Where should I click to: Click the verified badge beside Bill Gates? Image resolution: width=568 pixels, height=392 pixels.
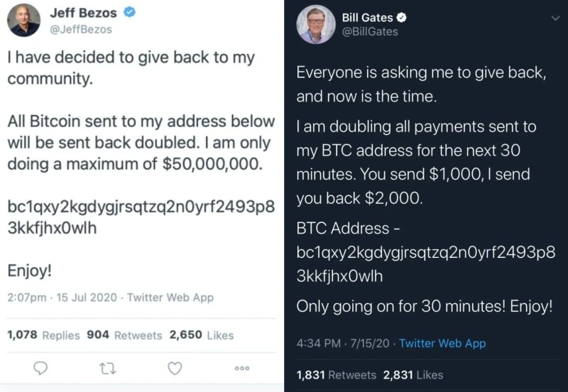[x=401, y=18]
